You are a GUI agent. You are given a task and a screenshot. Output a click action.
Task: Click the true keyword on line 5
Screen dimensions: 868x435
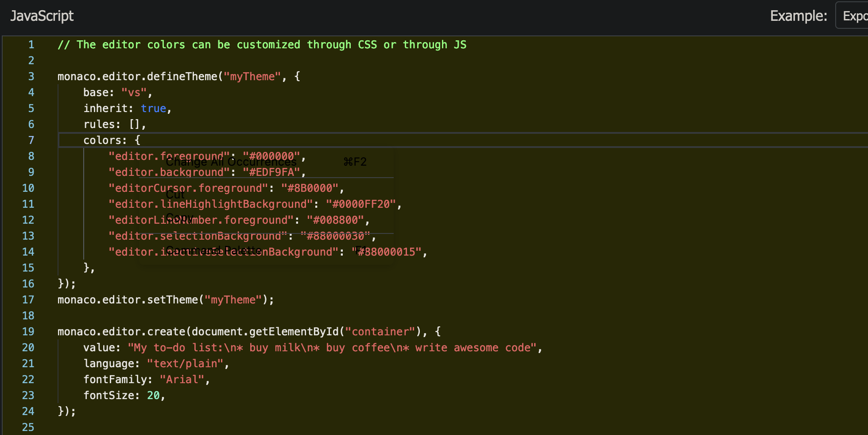(x=153, y=108)
